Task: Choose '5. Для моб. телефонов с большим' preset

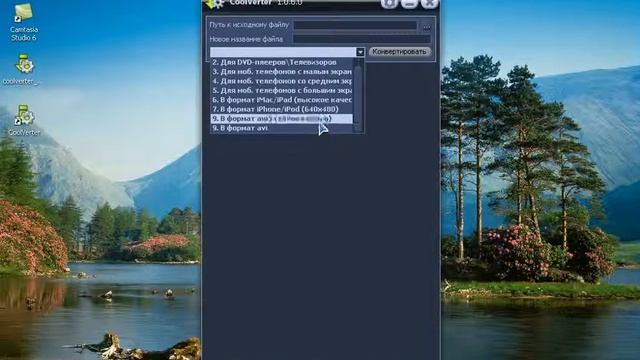Action: [x=282, y=90]
